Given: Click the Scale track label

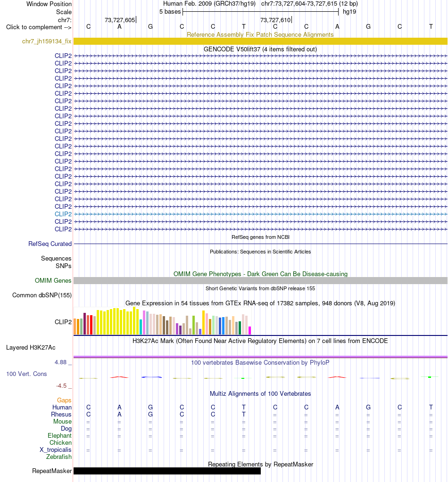Looking at the screenshot, I should (64, 12).
